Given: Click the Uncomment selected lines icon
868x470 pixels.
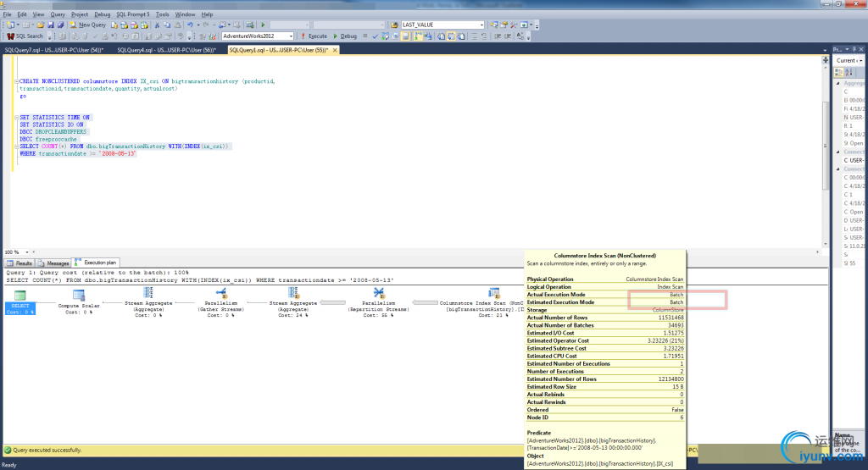Looking at the screenshot, I should (484, 36).
